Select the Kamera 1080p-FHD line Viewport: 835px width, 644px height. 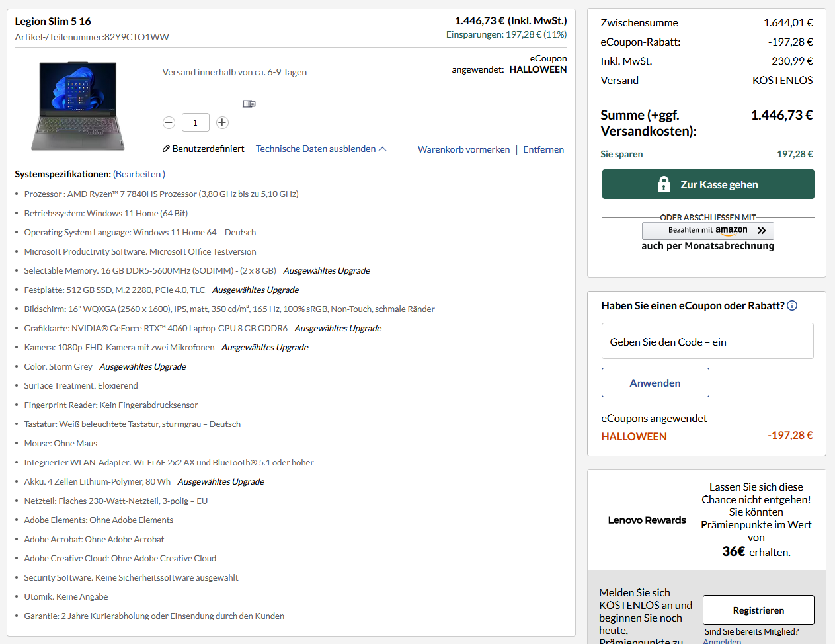166,347
